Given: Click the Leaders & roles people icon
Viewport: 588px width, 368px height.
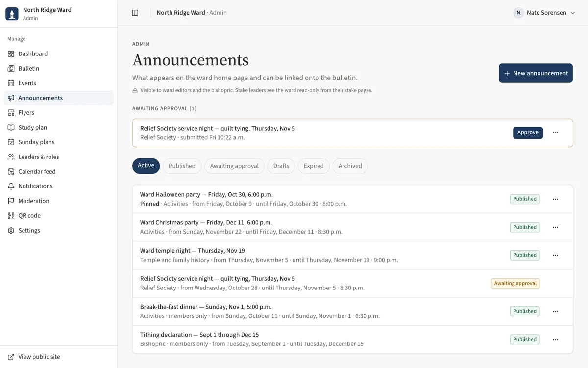Looking at the screenshot, I should tap(11, 157).
